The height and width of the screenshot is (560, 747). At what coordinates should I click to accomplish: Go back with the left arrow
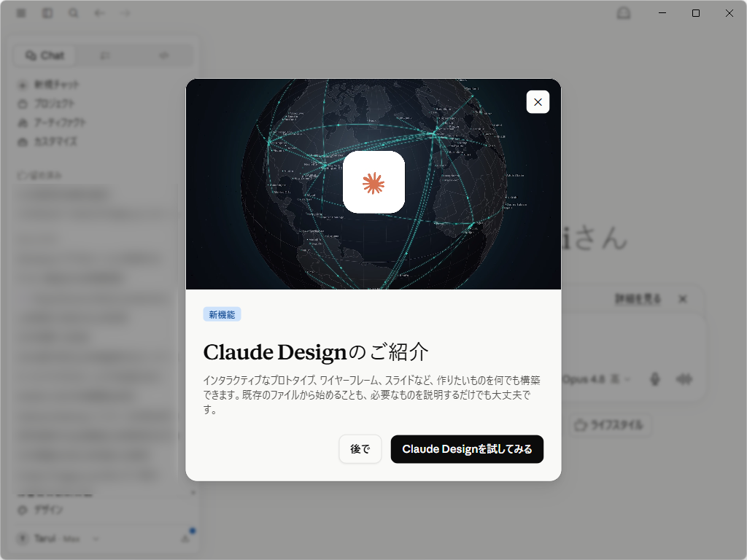(99, 13)
